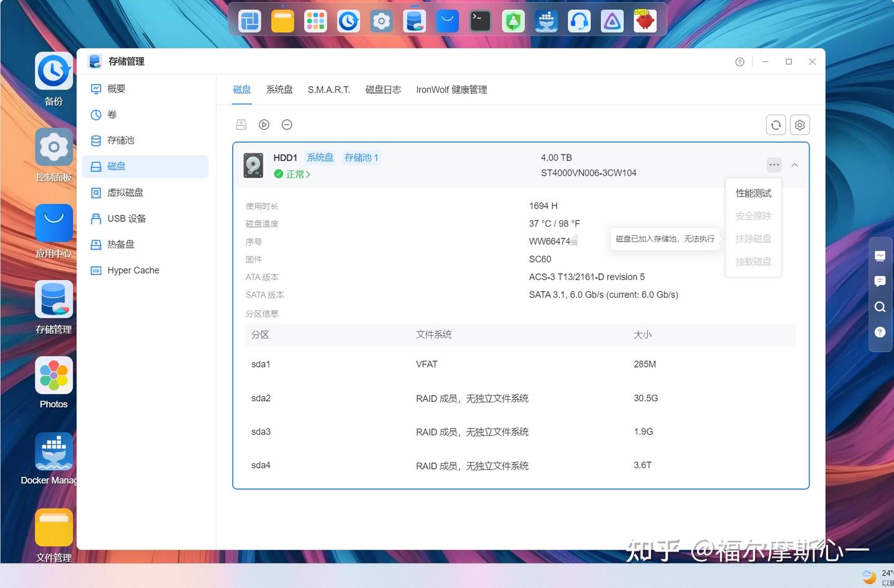Select the sda1 partition row
Image resolution: width=894 pixels, height=588 pixels.
(x=521, y=364)
